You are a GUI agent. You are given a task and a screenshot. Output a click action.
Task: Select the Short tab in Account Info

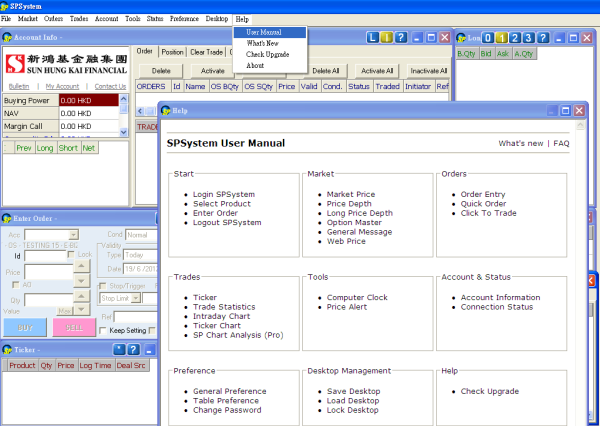pos(68,148)
